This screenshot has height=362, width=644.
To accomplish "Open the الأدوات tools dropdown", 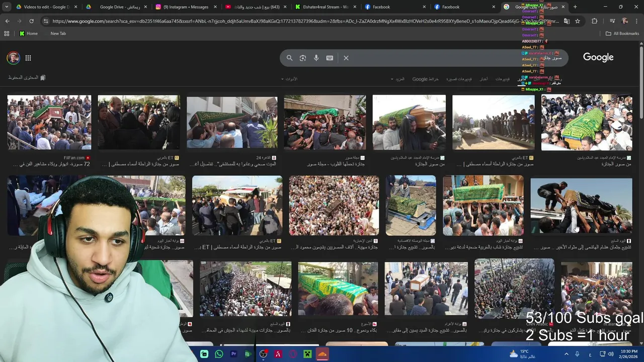I will pyautogui.click(x=289, y=79).
